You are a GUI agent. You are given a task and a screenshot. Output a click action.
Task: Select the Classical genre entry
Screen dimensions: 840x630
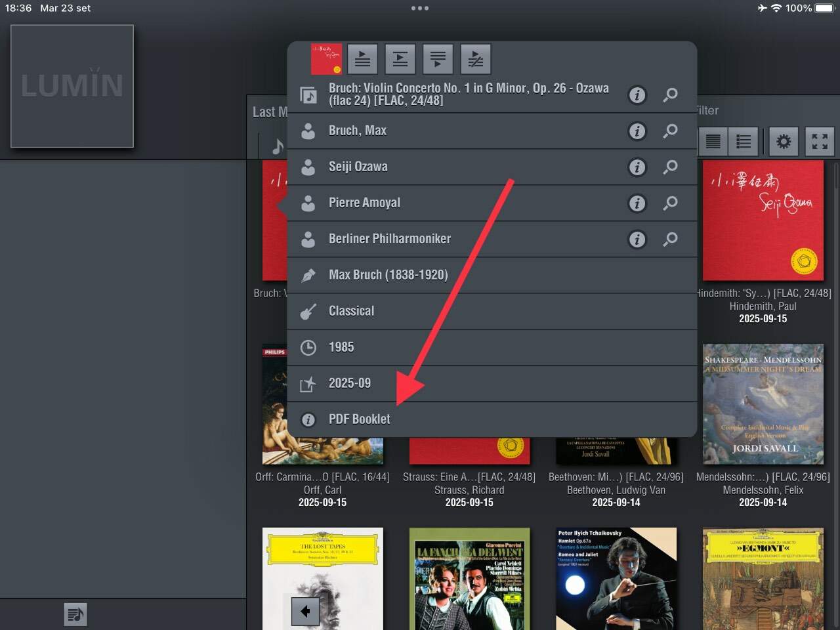pyautogui.click(x=352, y=311)
